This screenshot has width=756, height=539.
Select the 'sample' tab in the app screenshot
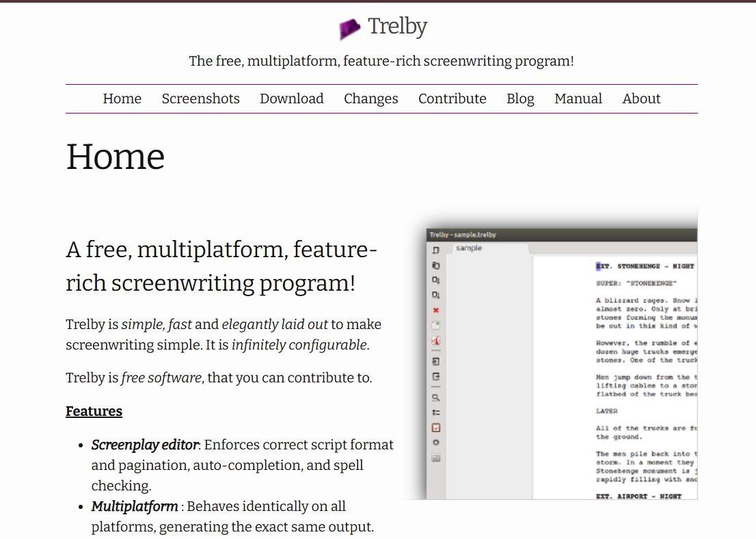[x=469, y=248]
